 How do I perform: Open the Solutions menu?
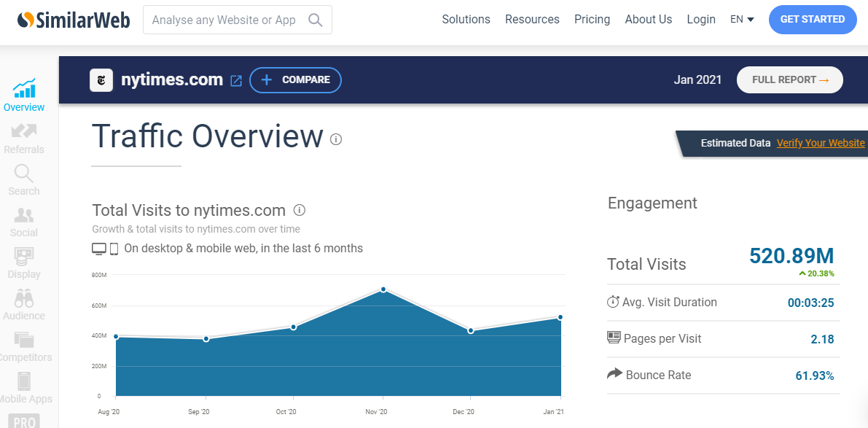tap(466, 20)
